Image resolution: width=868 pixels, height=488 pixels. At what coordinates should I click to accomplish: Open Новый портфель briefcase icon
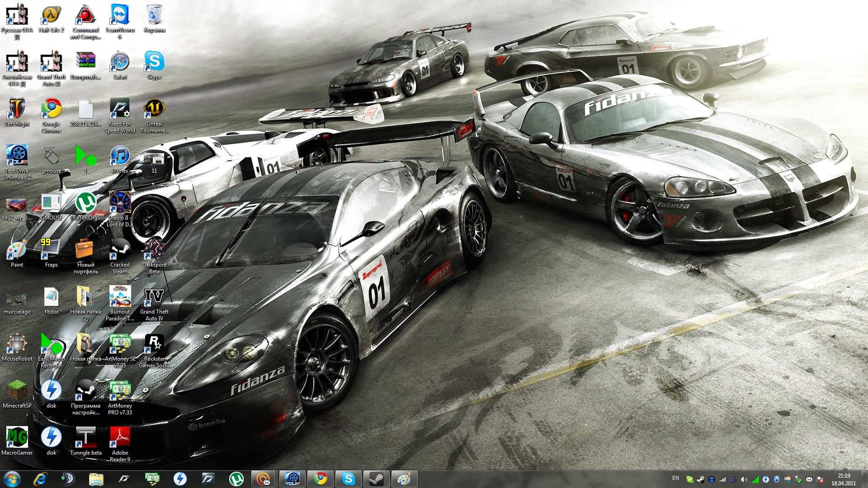[x=85, y=257]
